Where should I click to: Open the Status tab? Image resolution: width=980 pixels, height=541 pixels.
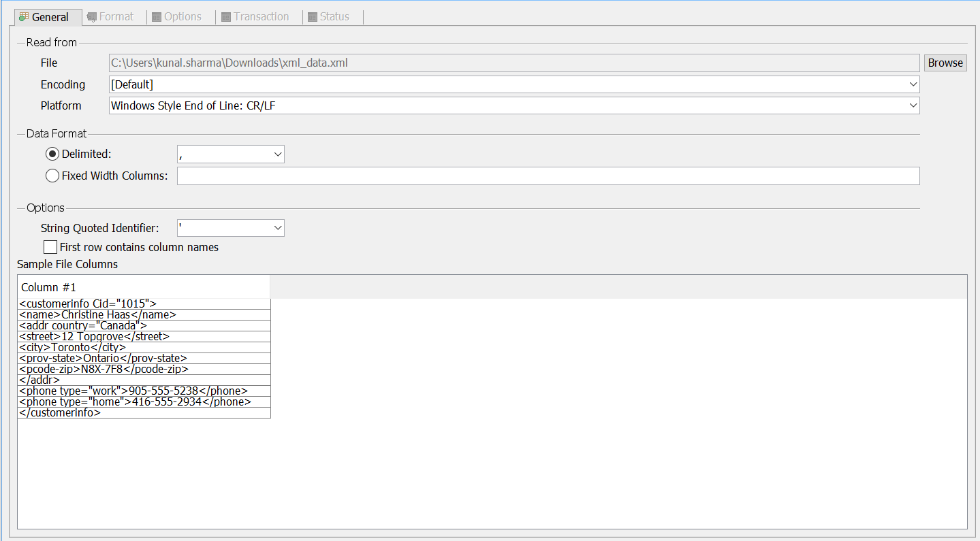coord(334,17)
